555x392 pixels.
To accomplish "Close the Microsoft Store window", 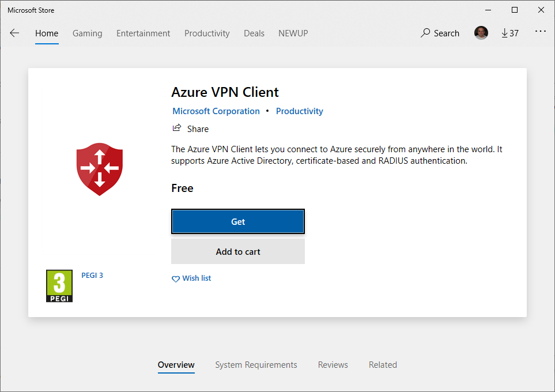I will pos(541,10).
